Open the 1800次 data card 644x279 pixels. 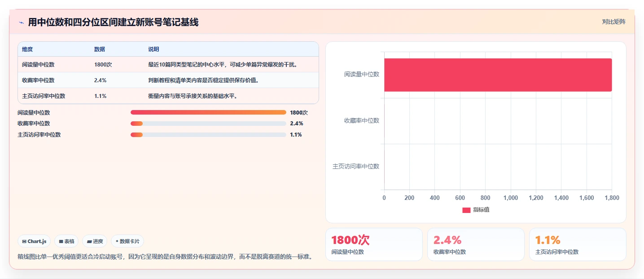(x=374, y=244)
